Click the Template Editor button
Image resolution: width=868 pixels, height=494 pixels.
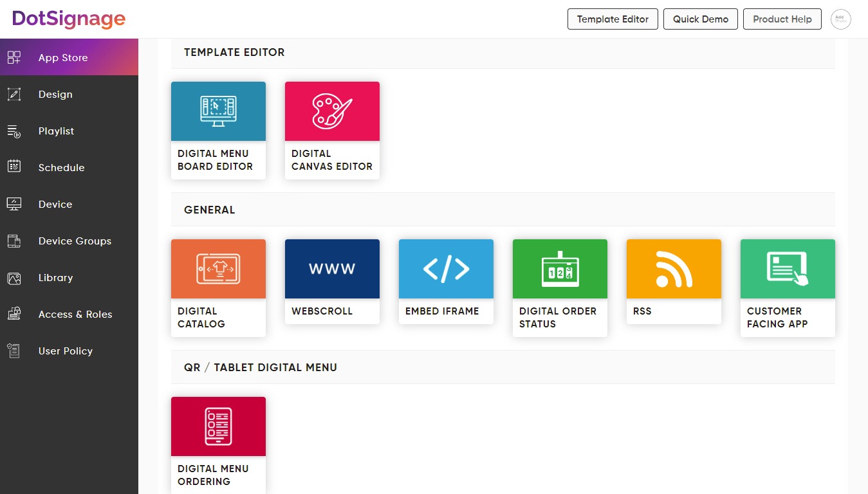click(612, 19)
